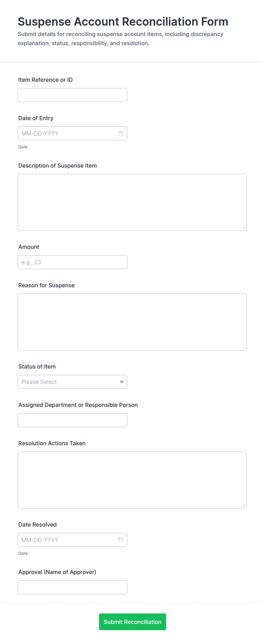262x644 pixels.
Task: Click the resize handle on Description textarea
Action: (x=244, y=228)
